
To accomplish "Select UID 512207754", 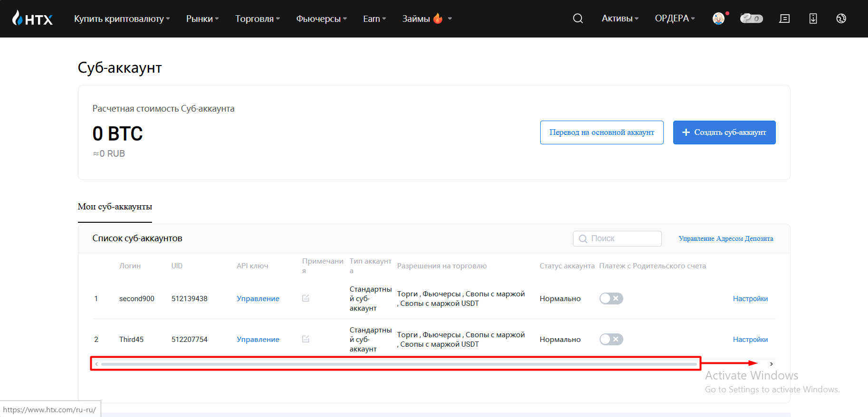I will 190,339.
